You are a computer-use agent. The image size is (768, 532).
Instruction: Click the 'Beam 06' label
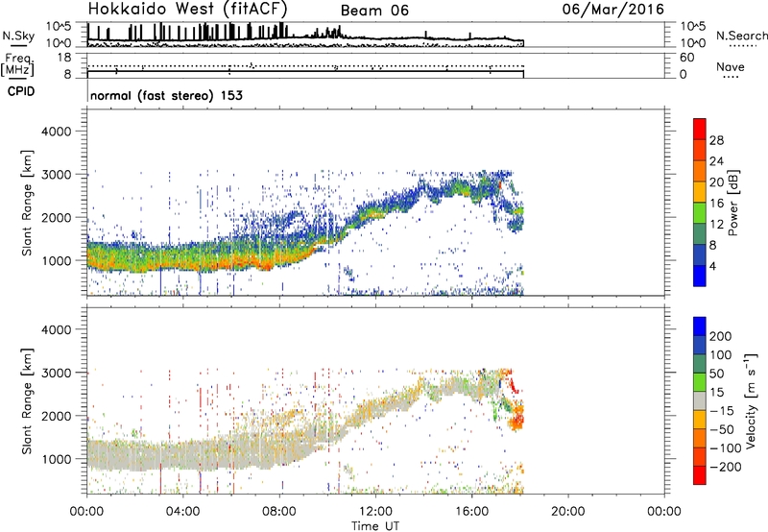click(374, 11)
